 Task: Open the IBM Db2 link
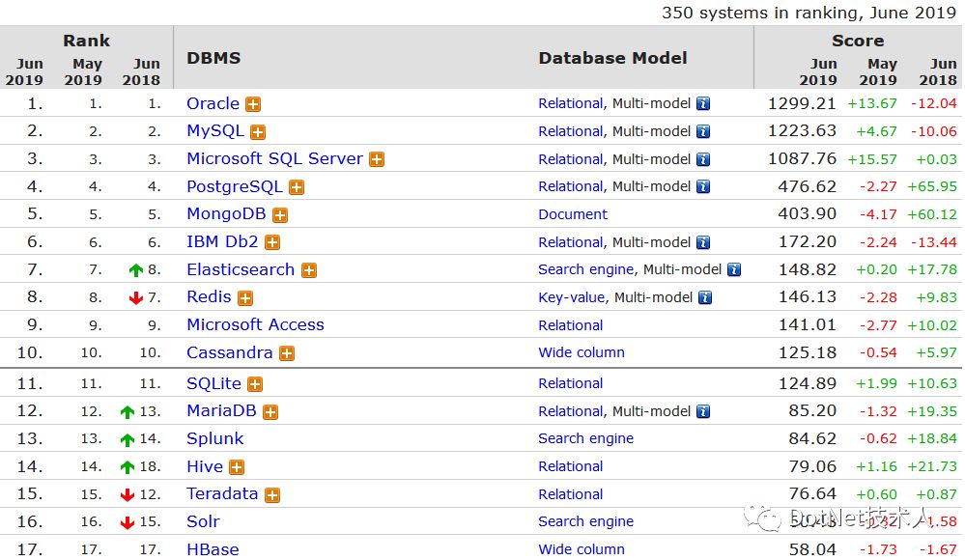point(223,241)
